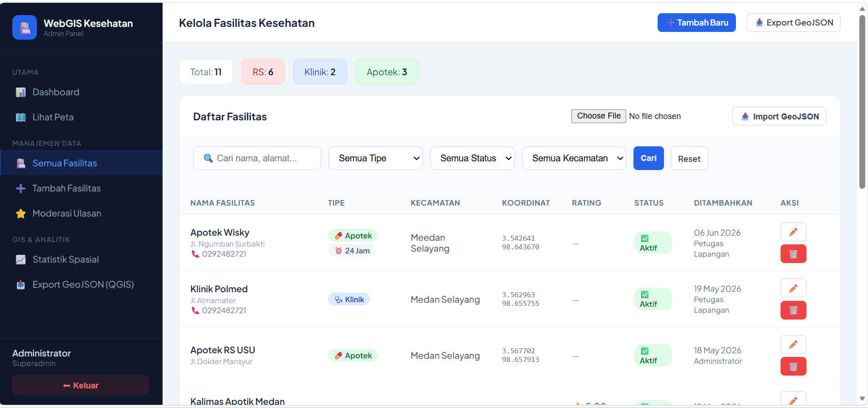Delete Apotek Wisky with trash icon
This screenshot has height=408, width=868.
click(793, 254)
